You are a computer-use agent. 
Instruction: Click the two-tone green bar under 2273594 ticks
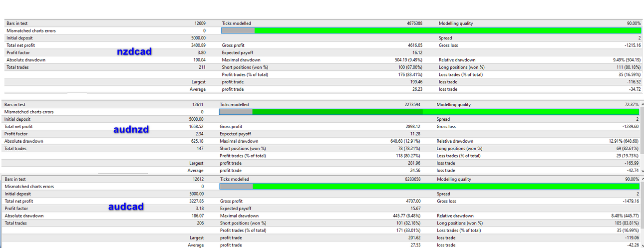coord(429,112)
